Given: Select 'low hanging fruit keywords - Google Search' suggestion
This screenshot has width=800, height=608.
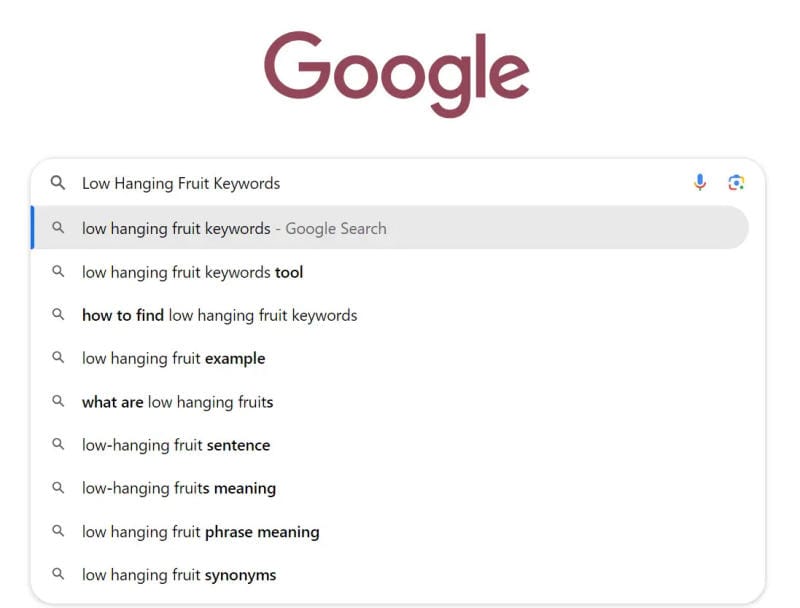Looking at the screenshot, I should [234, 228].
